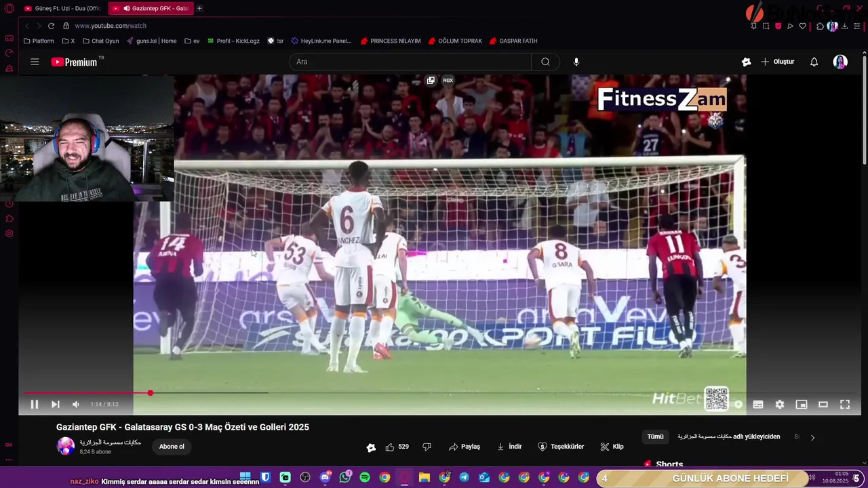Image resolution: width=868 pixels, height=488 pixels.
Task: Mute the video player volume
Action: 76,405
